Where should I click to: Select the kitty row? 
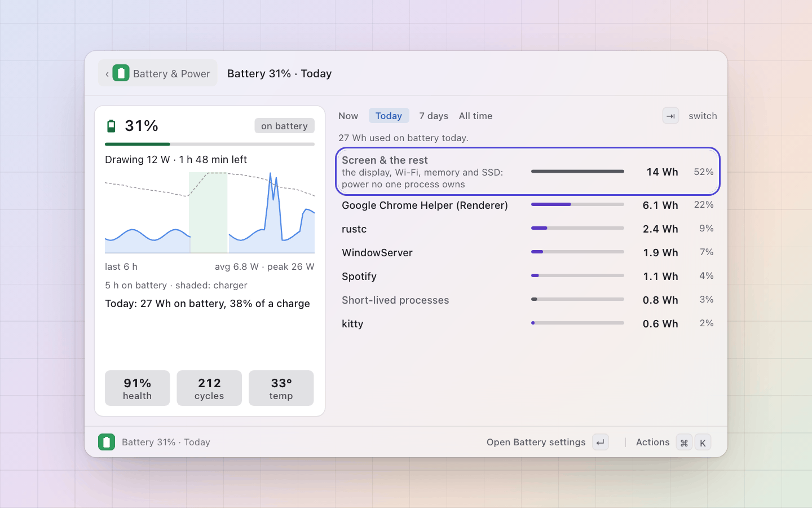click(x=528, y=323)
